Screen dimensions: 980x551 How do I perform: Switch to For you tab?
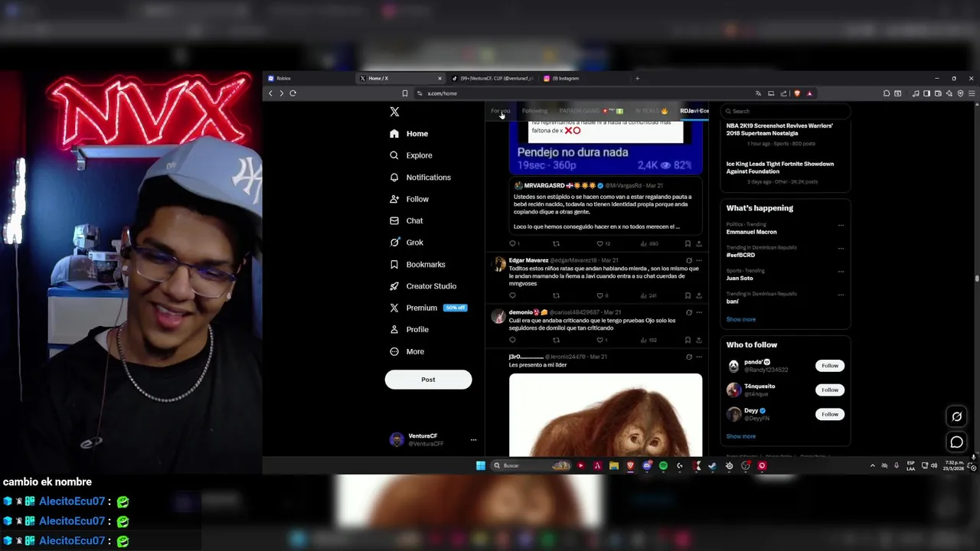click(501, 111)
